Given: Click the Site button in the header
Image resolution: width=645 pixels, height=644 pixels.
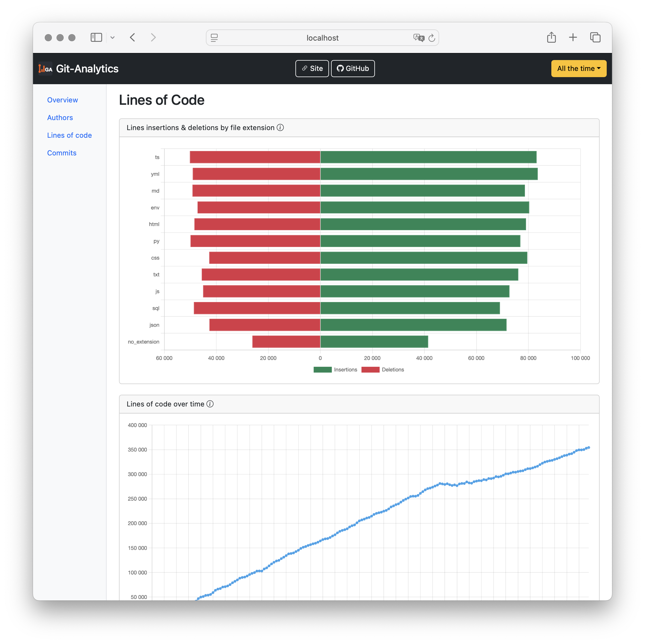Looking at the screenshot, I should click(x=312, y=68).
